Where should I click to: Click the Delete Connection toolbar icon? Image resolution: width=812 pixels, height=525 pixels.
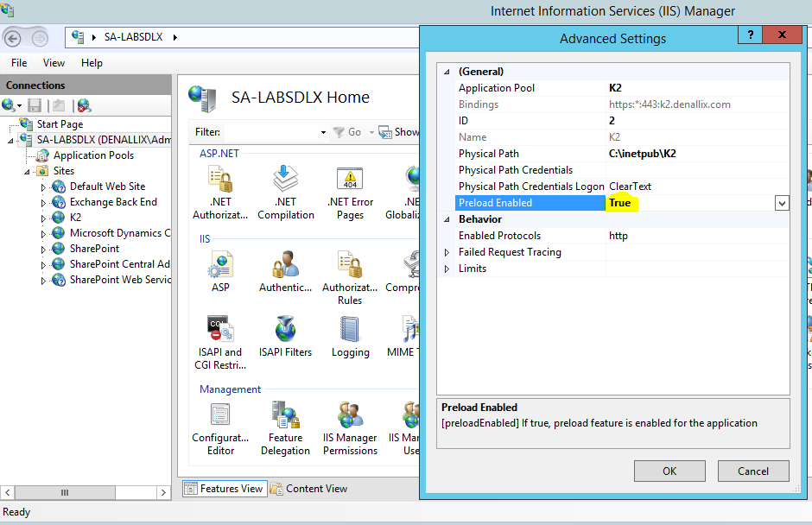click(x=84, y=105)
